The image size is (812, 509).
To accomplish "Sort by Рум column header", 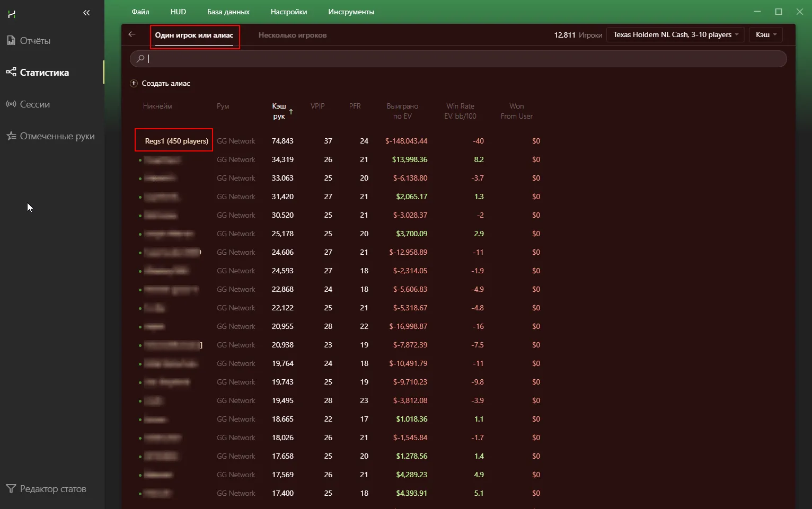I will [x=223, y=106].
